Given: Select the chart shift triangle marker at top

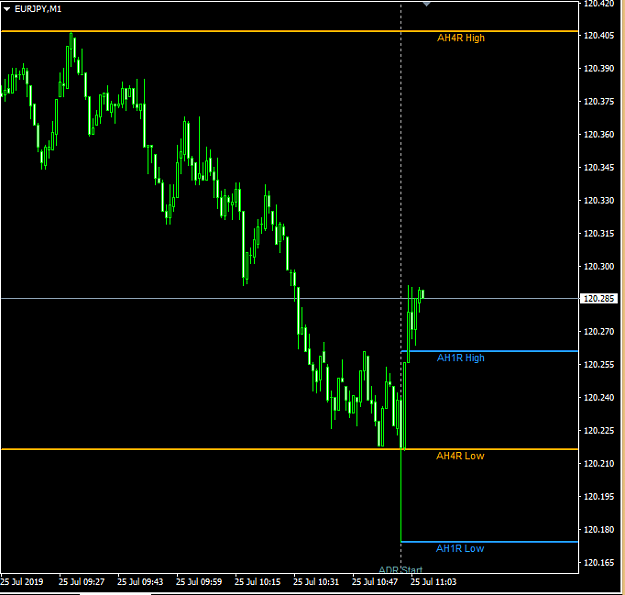Looking at the screenshot, I should pyautogui.click(x=426, y=4).
